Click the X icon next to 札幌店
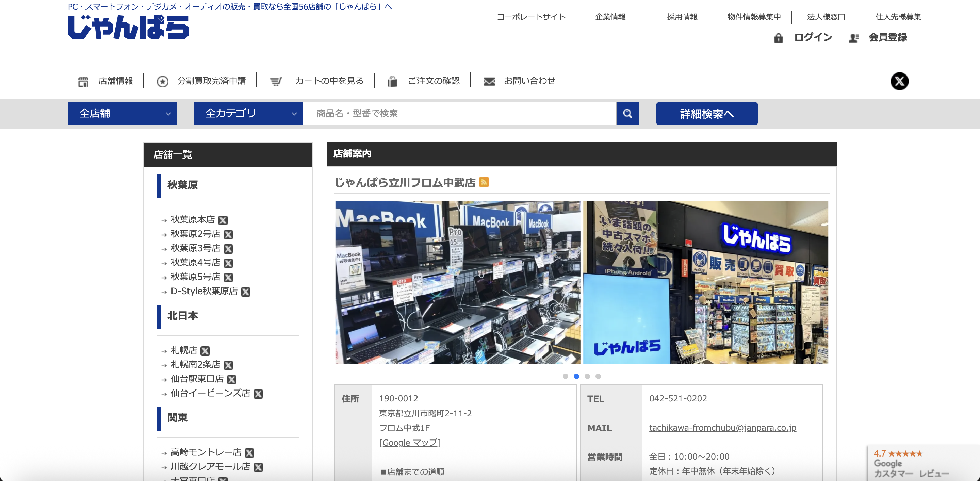The image size is (980, 481). click(205, 351)
